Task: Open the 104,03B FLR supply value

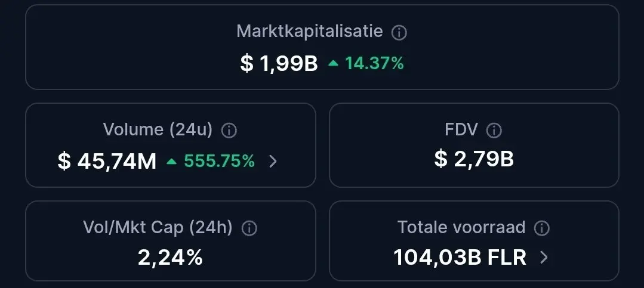Action: [460, 258]
